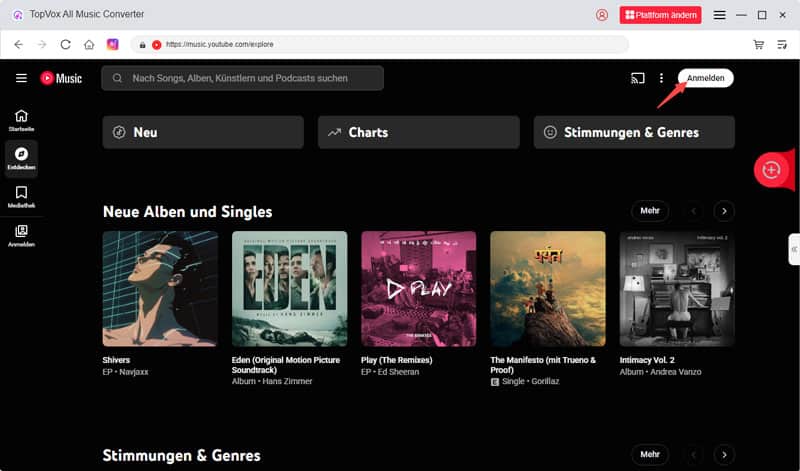This screenshot has width=800, height=471.
Task: Open the Stimmungen & Genres category button
Action: coord(634,132)
